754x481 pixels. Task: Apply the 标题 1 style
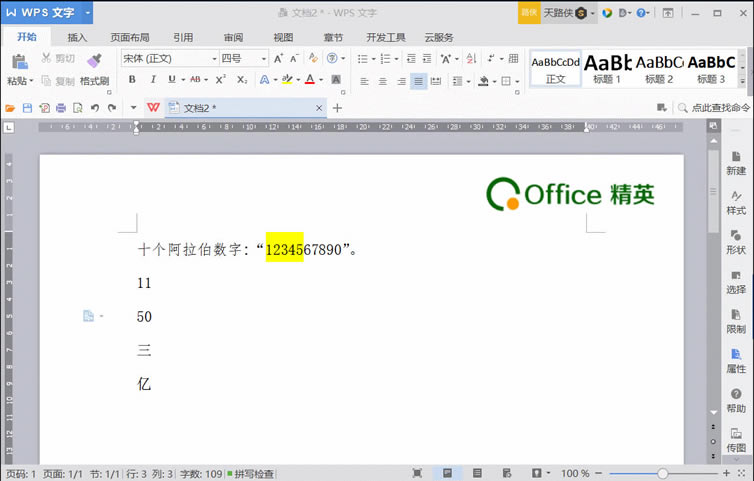(607, 69)
